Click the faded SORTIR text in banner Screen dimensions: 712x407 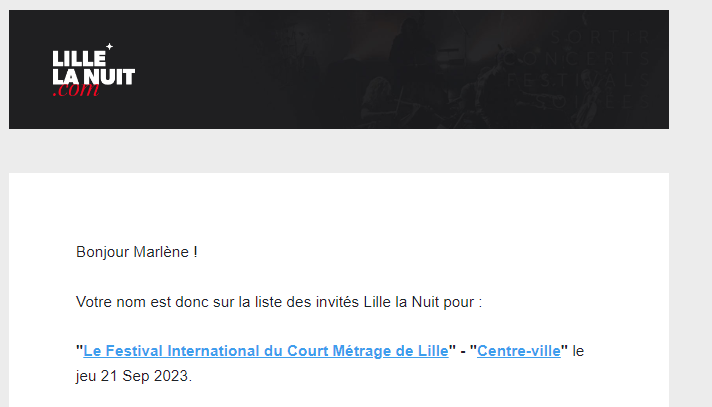pos(601,37)
